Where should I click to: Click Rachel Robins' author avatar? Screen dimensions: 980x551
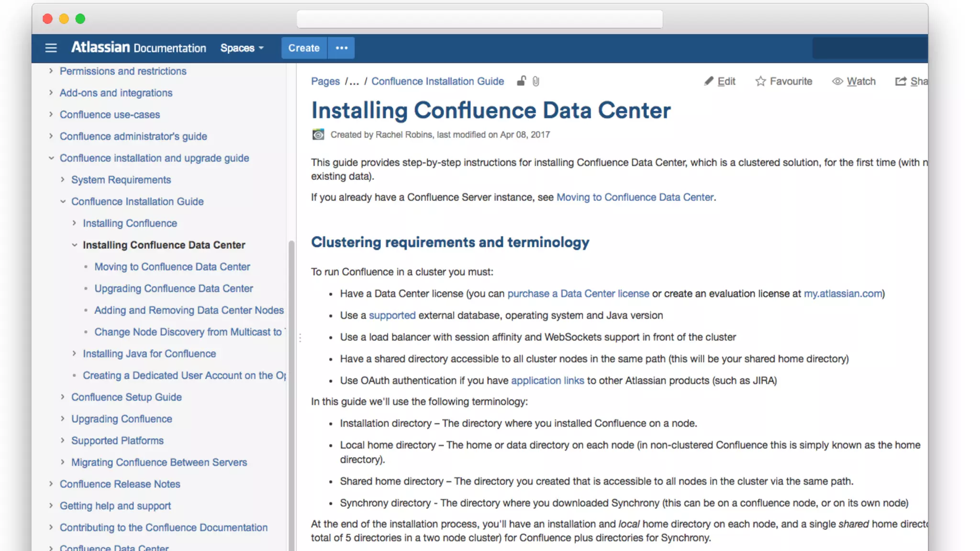point(318,134)
